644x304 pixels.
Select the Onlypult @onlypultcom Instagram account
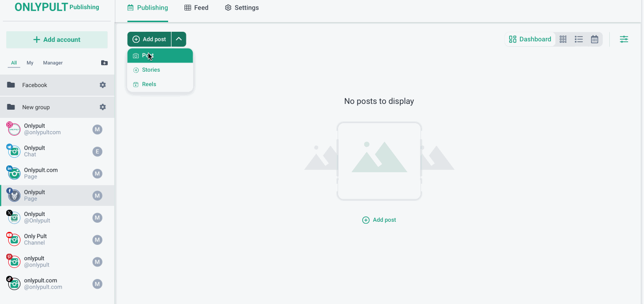coord(42,129)
